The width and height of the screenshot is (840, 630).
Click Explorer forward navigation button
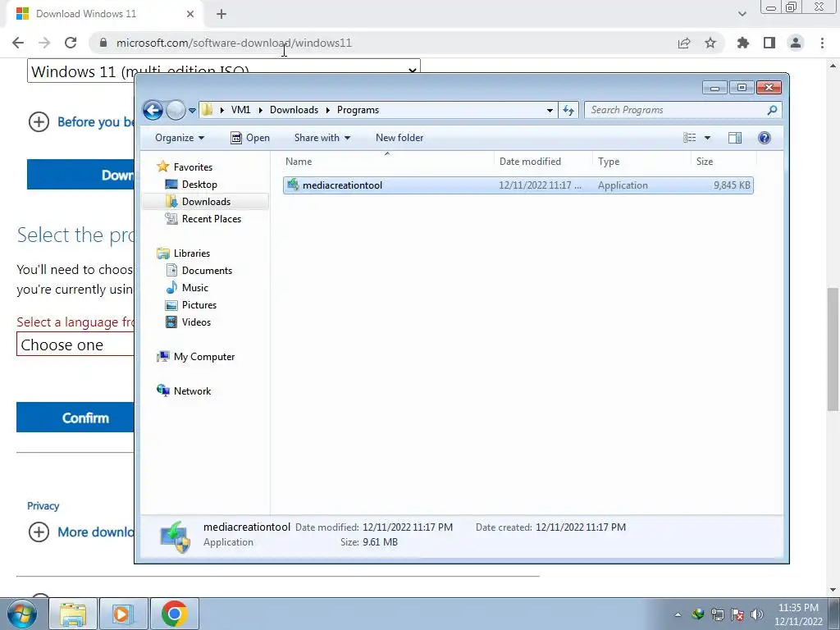click(176, 111)
